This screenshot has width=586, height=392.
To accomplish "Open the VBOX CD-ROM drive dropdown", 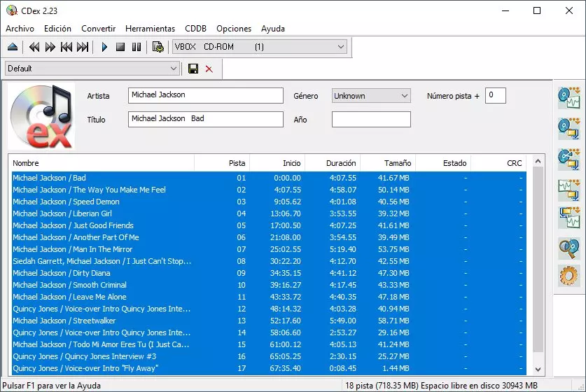I will pyautogui.click(x=260, y=47).
